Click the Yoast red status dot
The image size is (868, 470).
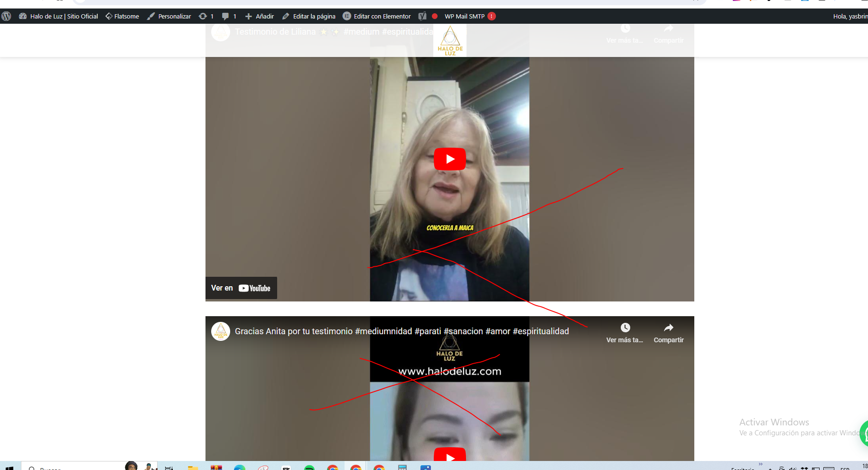pyautogui.click(x=435, y=16)
